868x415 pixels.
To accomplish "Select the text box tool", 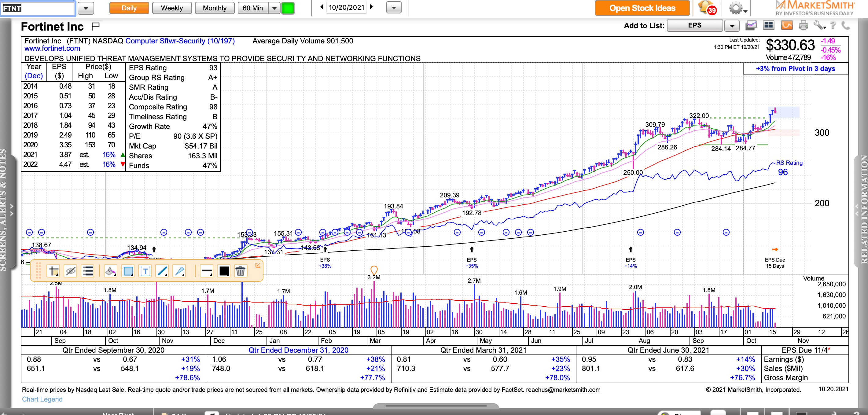I will point(145,271).
